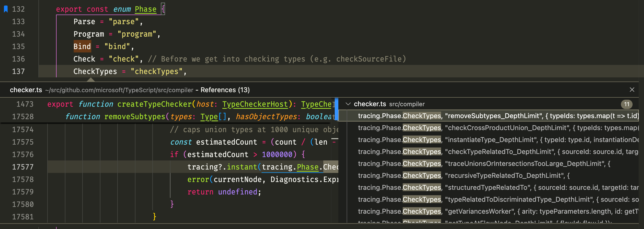
Task: Click the TypeCheckerHost type in the peek
Action: pos(255,104)
